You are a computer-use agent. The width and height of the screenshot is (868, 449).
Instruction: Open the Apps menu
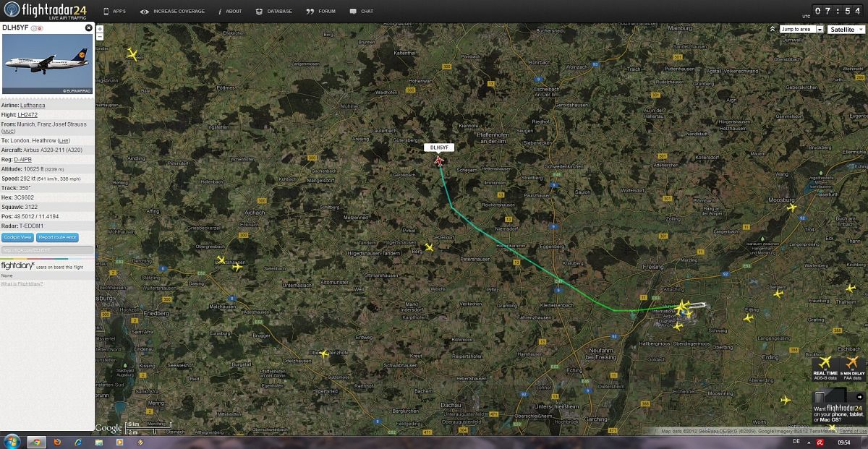click(x=114, y=12)
